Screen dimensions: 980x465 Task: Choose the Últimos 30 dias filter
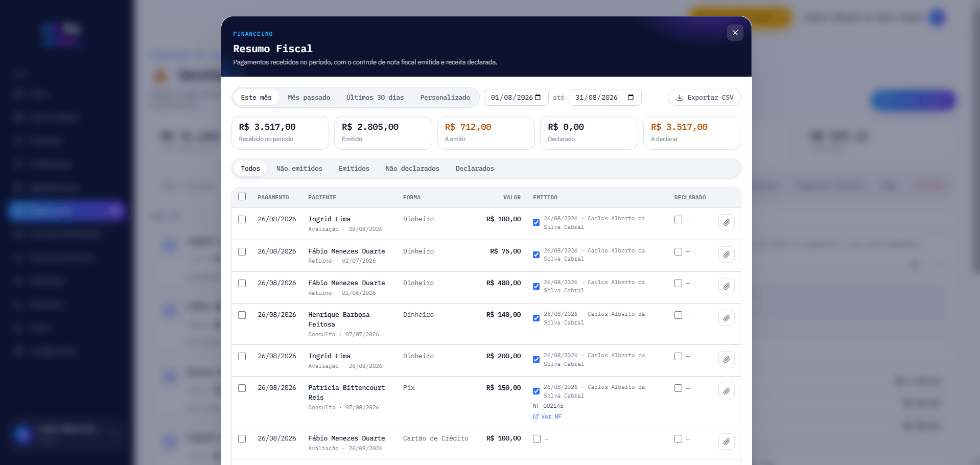[x=375, y=98]
